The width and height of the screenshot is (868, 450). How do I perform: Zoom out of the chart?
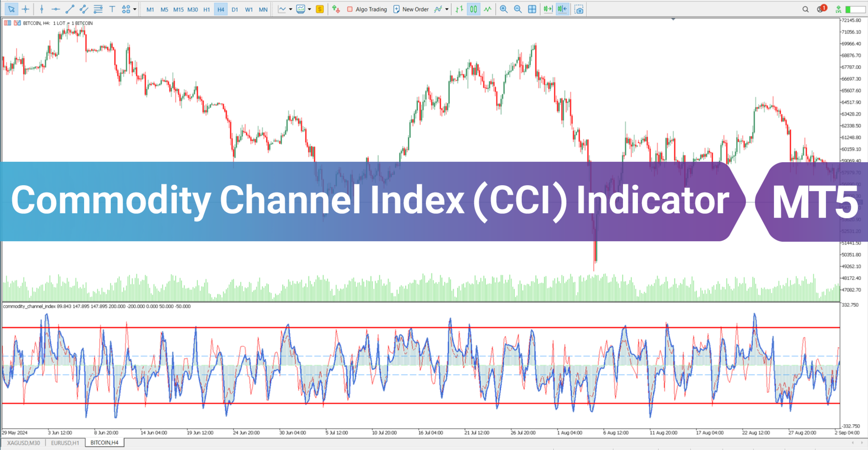[518, 9]
